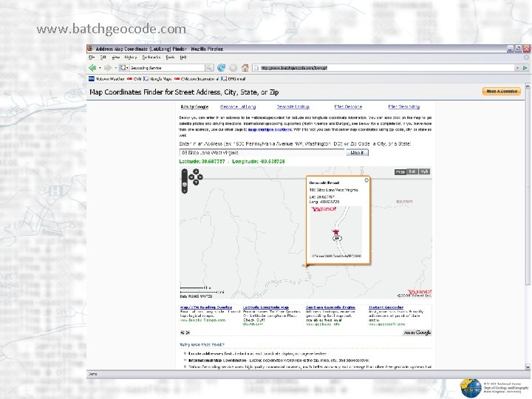Click the blue reload page icon

click(221, 68)
